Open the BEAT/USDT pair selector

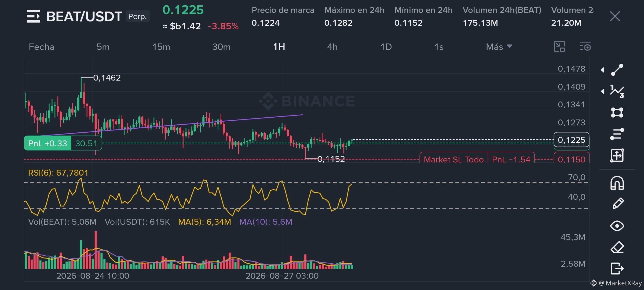click(84, 16)
